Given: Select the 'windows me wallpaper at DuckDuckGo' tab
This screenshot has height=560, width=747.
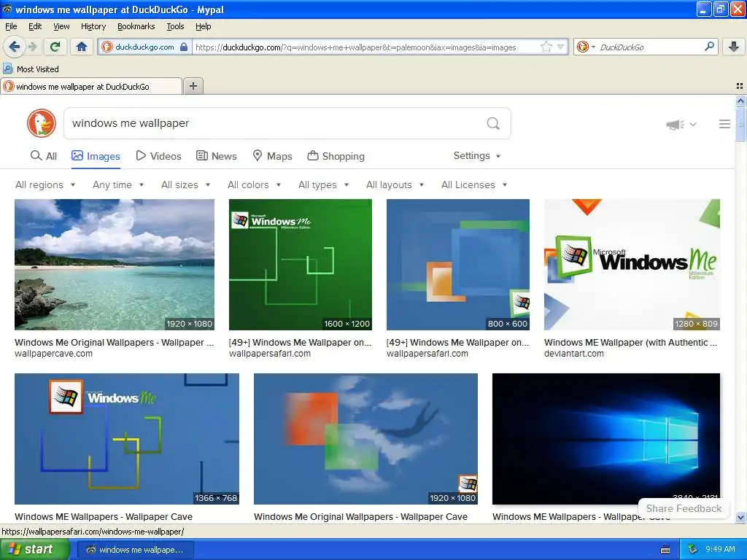Looking at the screenshot, I should [91, 86].
